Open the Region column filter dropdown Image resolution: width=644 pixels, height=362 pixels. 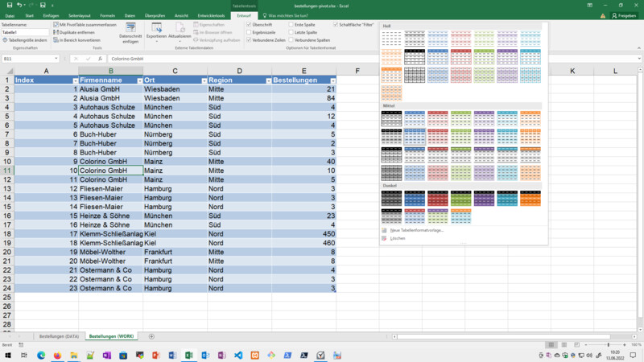pyautogui.click(x=268, y=80)
